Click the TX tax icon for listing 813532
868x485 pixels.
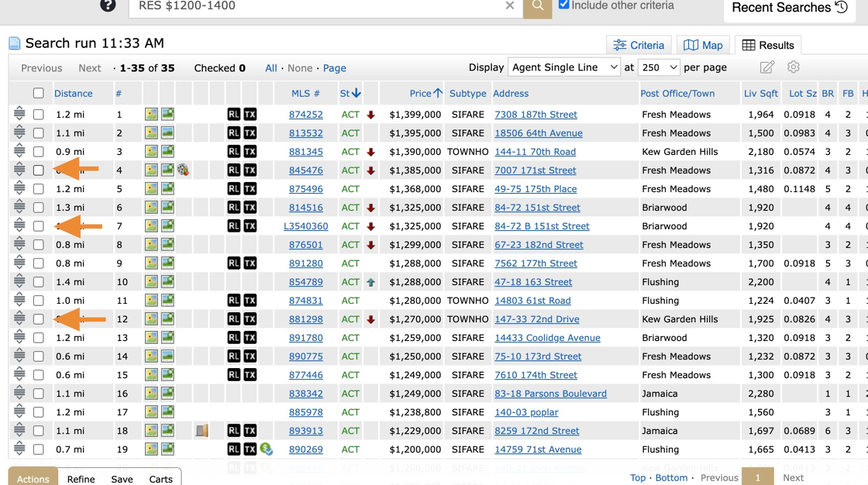coord(250,133)
